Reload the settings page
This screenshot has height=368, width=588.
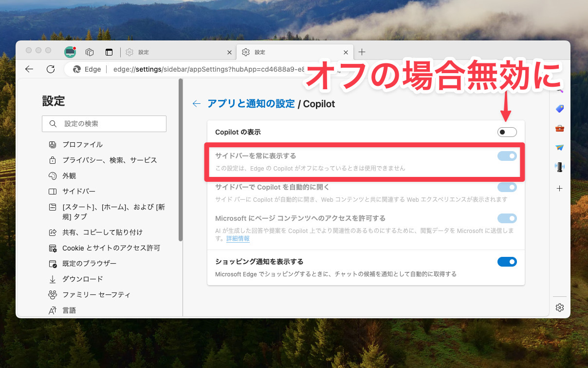(50, 69)
